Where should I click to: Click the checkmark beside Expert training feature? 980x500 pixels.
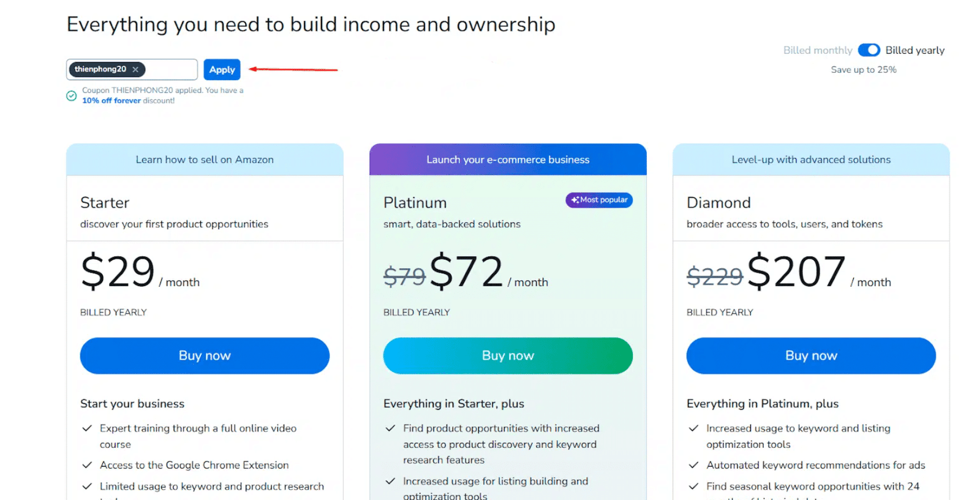[x=87, y=428]
